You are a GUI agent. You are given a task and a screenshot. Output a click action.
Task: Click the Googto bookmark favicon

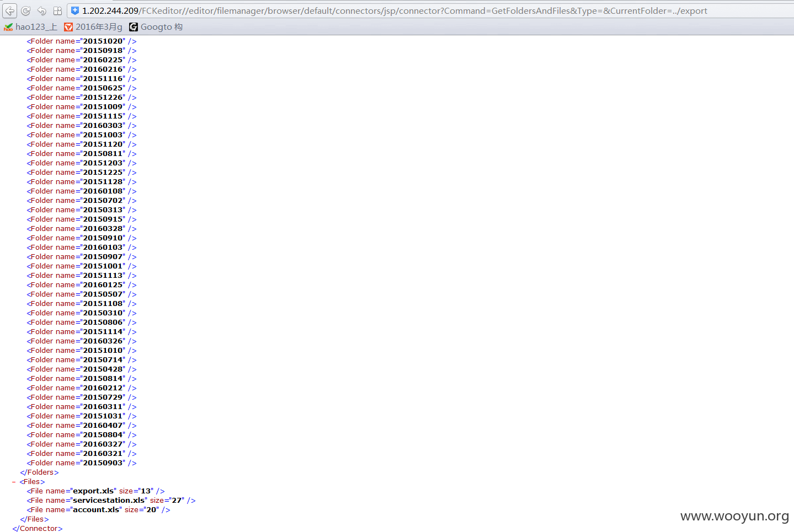134,27
